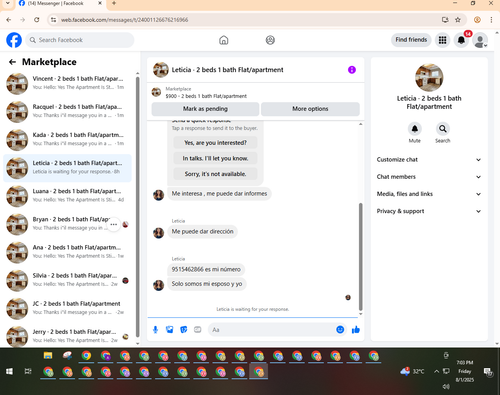The width and height of the screenshot is (500, 395).
Task: Open Task View on the taskbar
Action: [28, 371]
